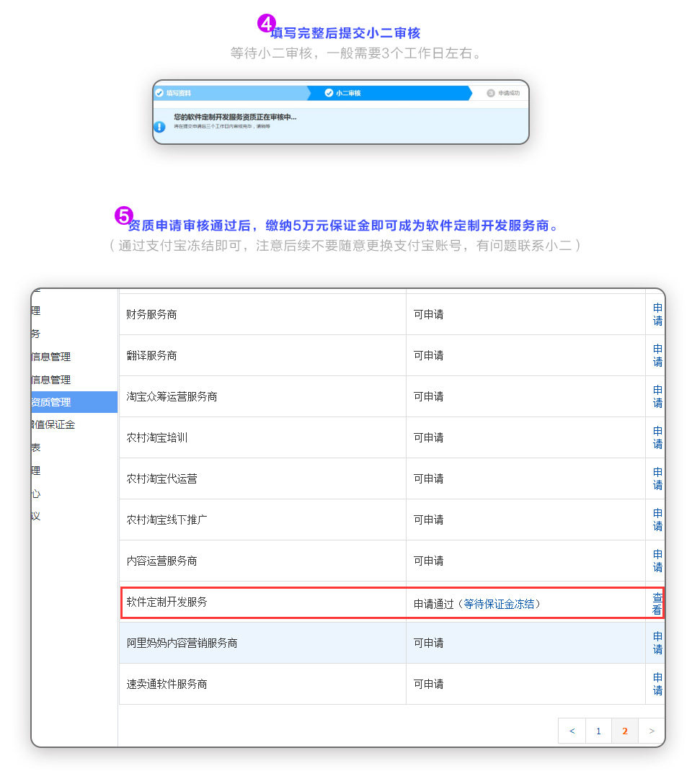692x784 pixels.
Task: Click checkmark icon beside 小二审核
Action: (x=329, y=93)
